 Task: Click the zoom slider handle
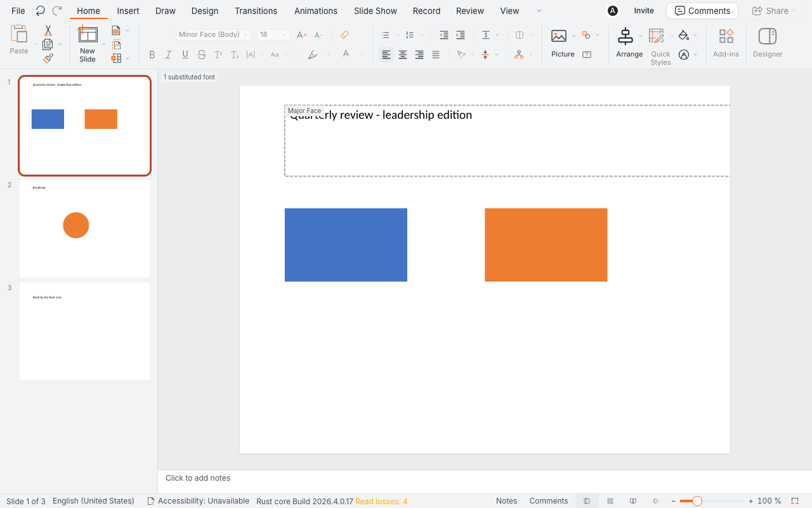[x=697, y=501]
